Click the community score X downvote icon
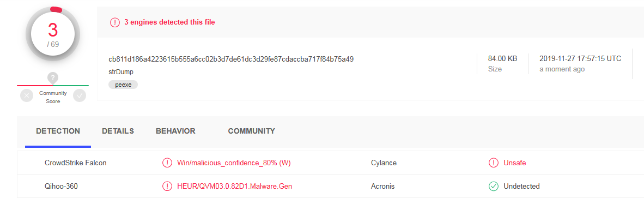The height and width of the screenshot is (198, 644). pyautogui.click(x=27, y=95)
